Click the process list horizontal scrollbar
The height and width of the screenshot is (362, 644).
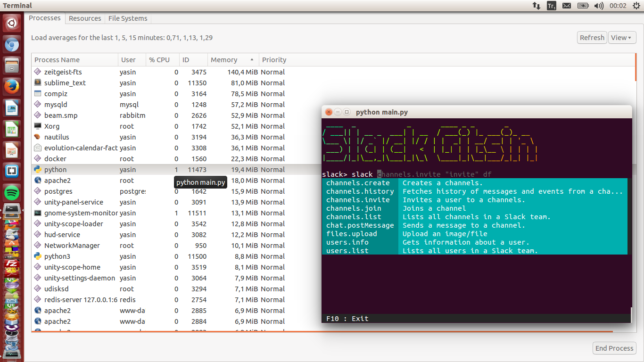pos(322,332)
